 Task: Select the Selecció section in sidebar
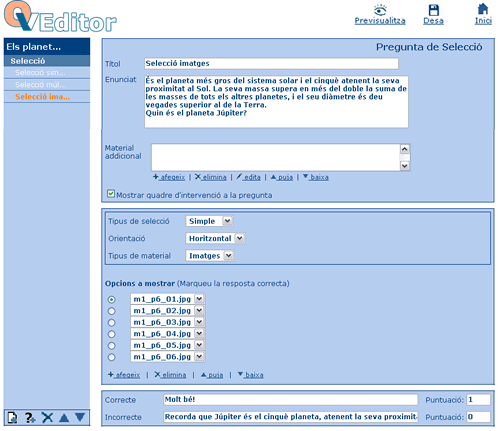[47, 61]
